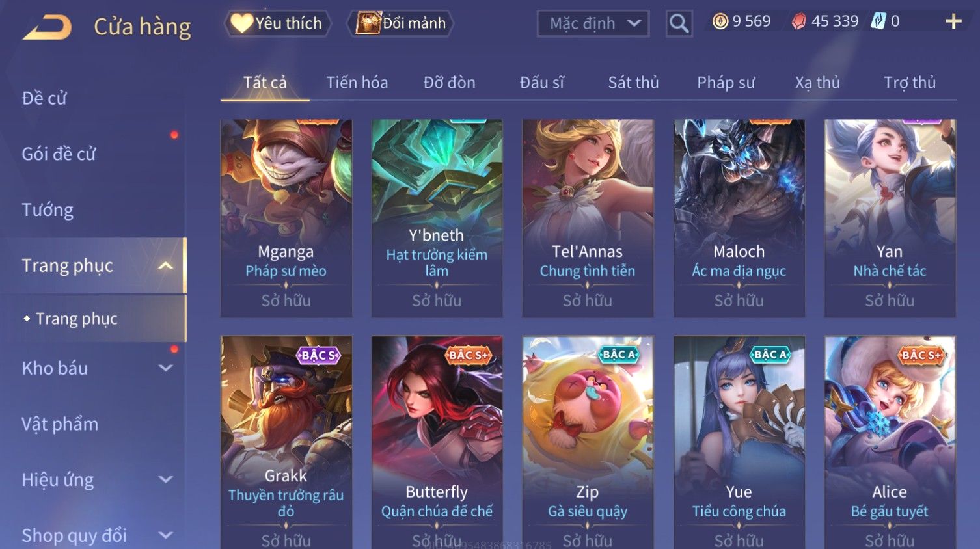Open Đổi mảnh fragment exchange
The height and width of the screenshot is (549, 980).
click(401, 23)
